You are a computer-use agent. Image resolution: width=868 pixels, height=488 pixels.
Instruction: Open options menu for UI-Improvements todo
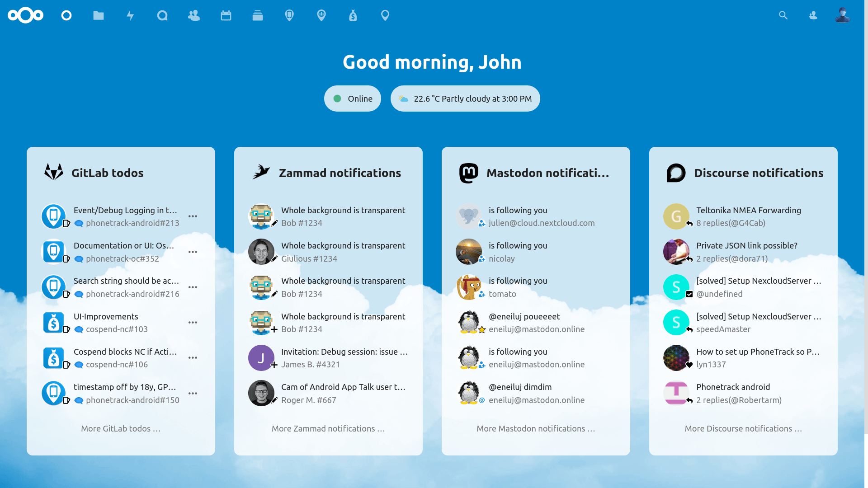coord(193,323)
